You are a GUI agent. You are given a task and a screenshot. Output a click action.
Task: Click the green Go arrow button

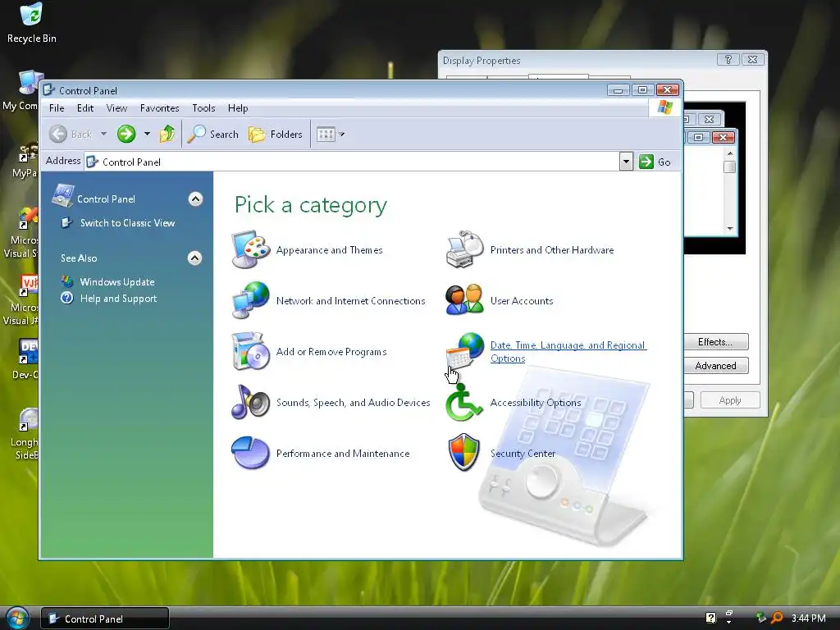point(646,162)
